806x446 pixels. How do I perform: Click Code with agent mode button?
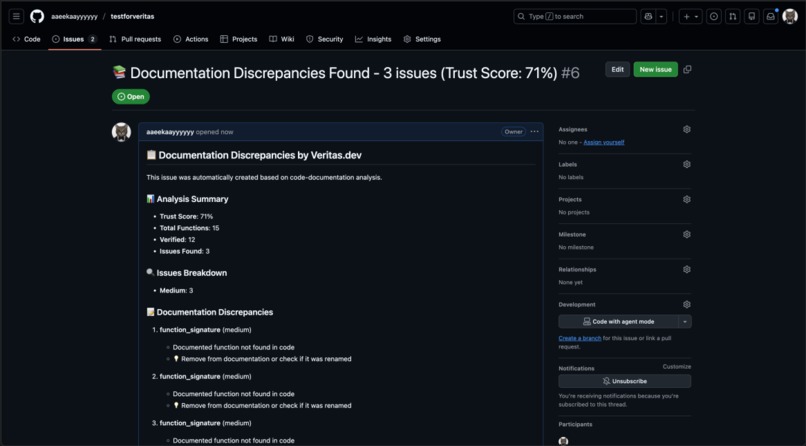[x=618, y=322]
